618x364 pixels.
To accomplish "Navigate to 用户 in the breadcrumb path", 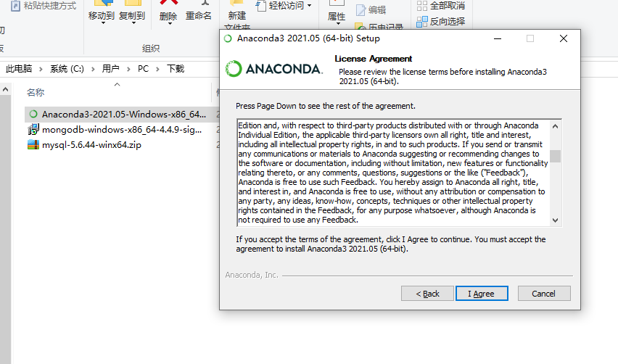I will click(110, 69).
